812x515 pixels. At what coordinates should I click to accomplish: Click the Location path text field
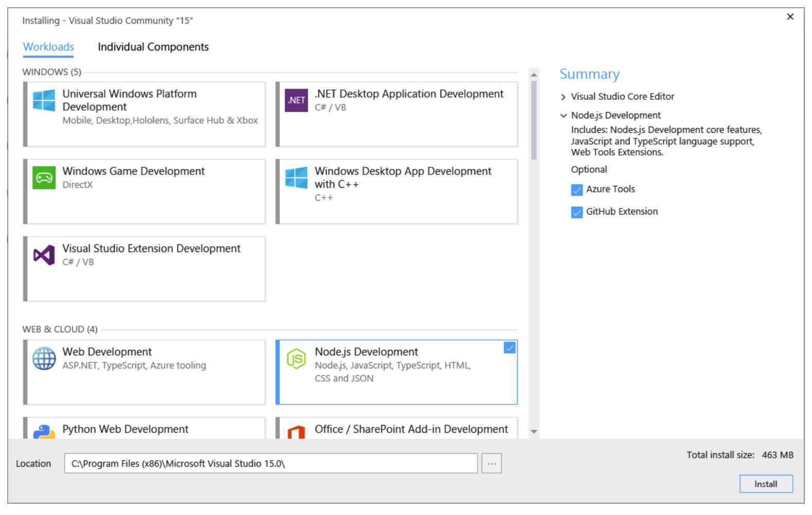pyautogui.click(x=271, y=464)
